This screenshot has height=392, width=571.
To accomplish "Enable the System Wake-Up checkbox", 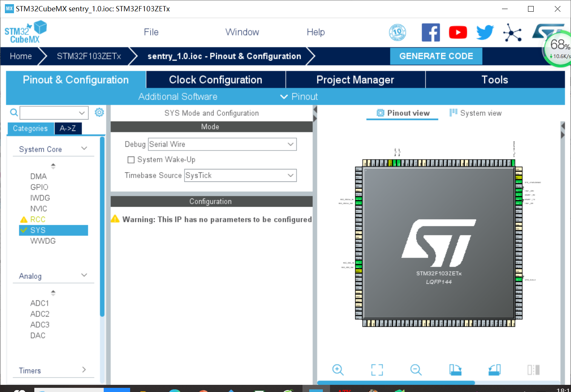I will tap(131, 160).
